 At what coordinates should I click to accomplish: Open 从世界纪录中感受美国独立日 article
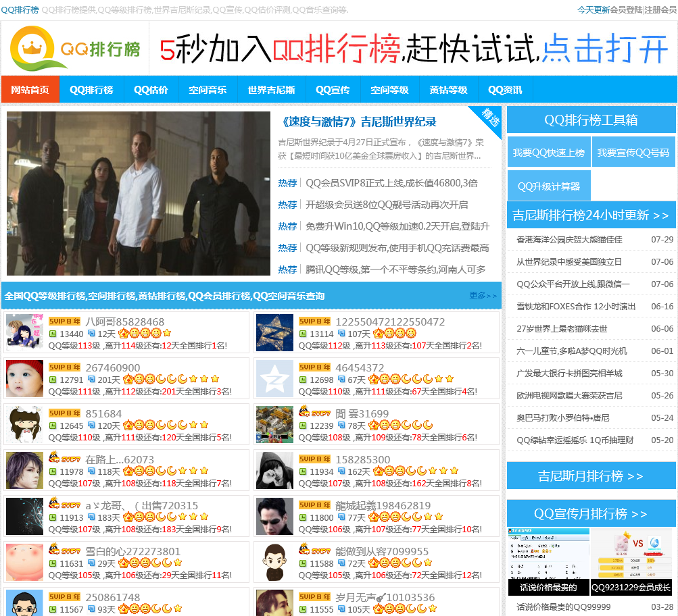569,262
